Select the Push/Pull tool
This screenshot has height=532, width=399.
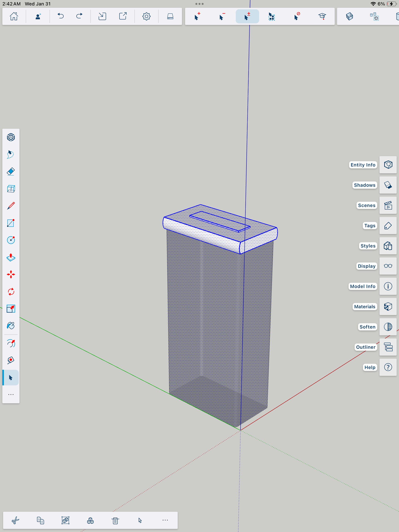click(11, 257)
